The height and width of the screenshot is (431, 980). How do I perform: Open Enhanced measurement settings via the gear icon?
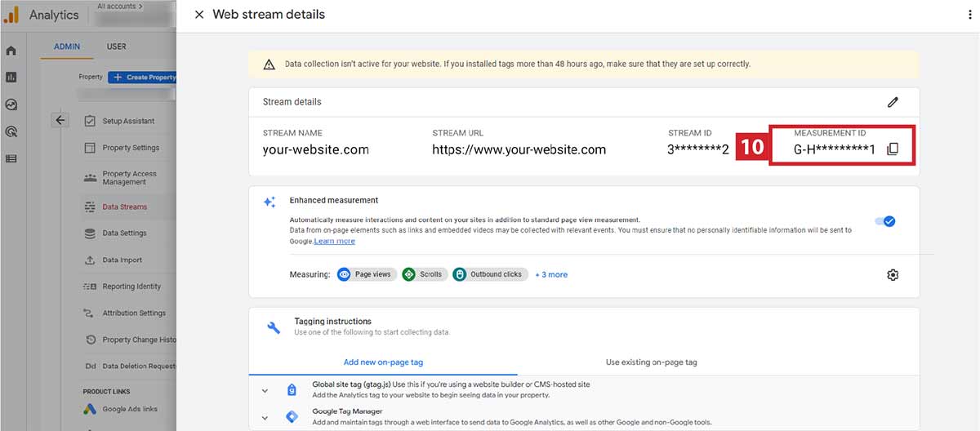click(893, 275)
